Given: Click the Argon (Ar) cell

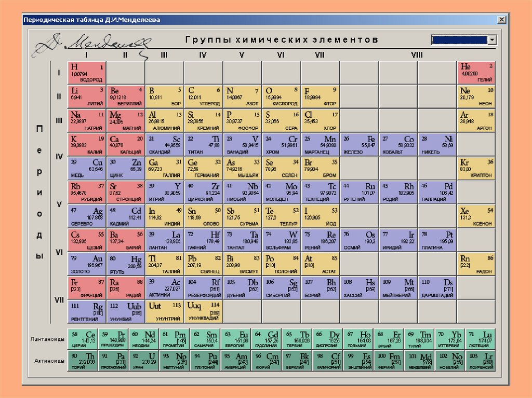Looking at the screenshot, I should tap(476, 121).
